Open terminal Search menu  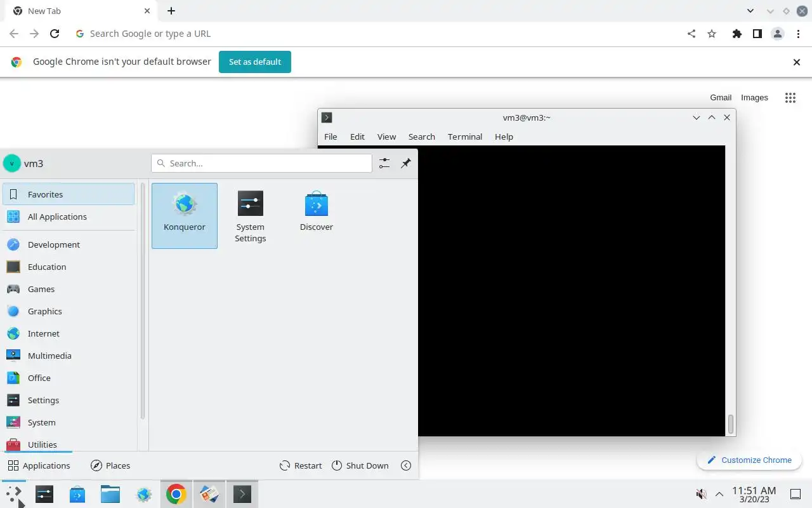(422, 137)
